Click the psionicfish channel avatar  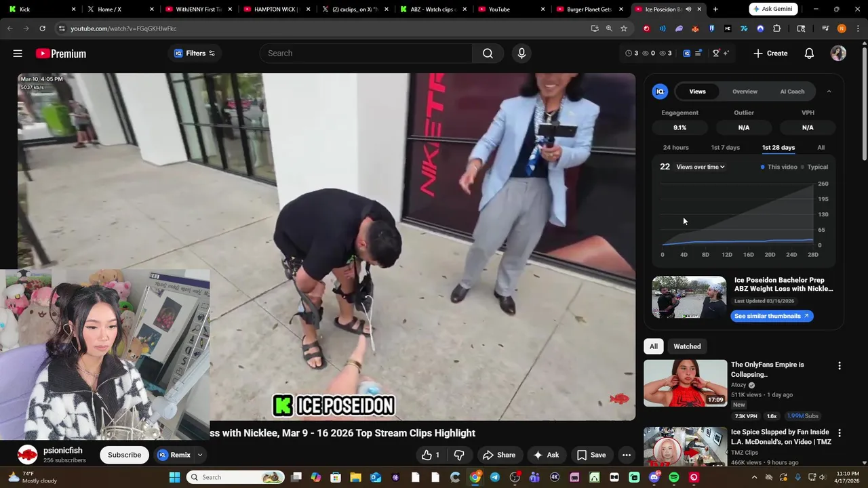[27, 454]
